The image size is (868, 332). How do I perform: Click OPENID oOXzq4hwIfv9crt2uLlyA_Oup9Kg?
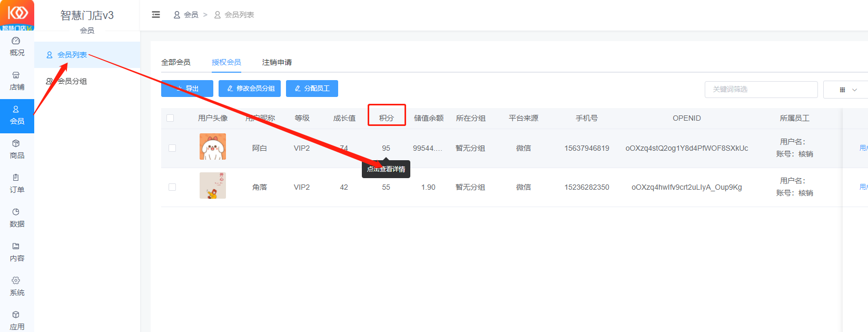click(687, 187)
